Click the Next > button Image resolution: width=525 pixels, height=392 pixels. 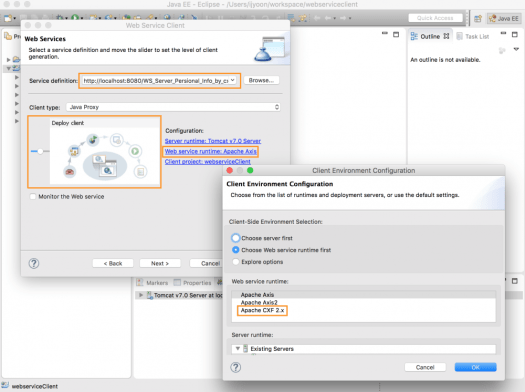click(160, 263)
